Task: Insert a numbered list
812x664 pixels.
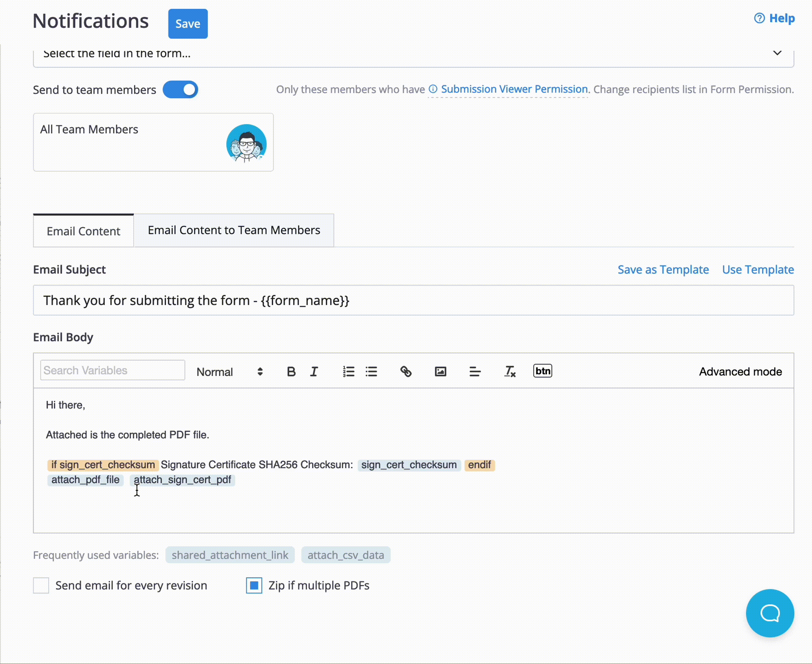Action: (349, 371)
